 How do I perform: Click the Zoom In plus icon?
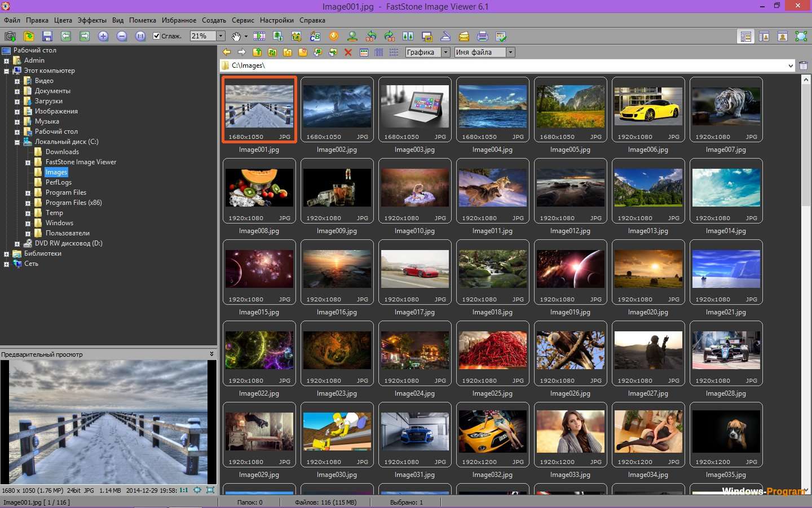pos(103,36)
